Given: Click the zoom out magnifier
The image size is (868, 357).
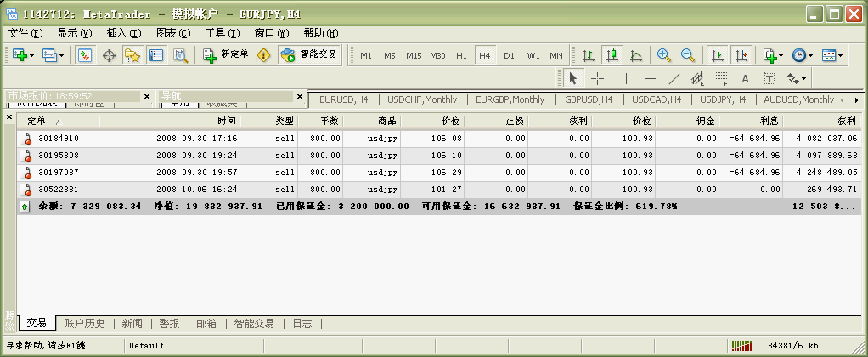Looking at the screenshot, I should click(x=688, y=55).
